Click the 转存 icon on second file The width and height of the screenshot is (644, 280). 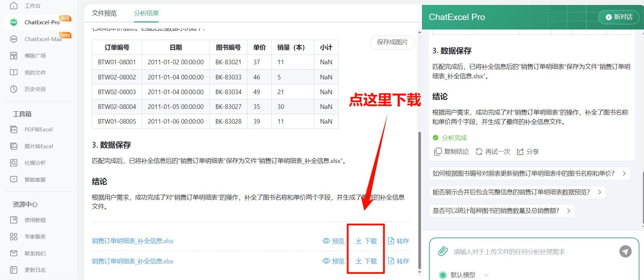[x=391, y=261]
